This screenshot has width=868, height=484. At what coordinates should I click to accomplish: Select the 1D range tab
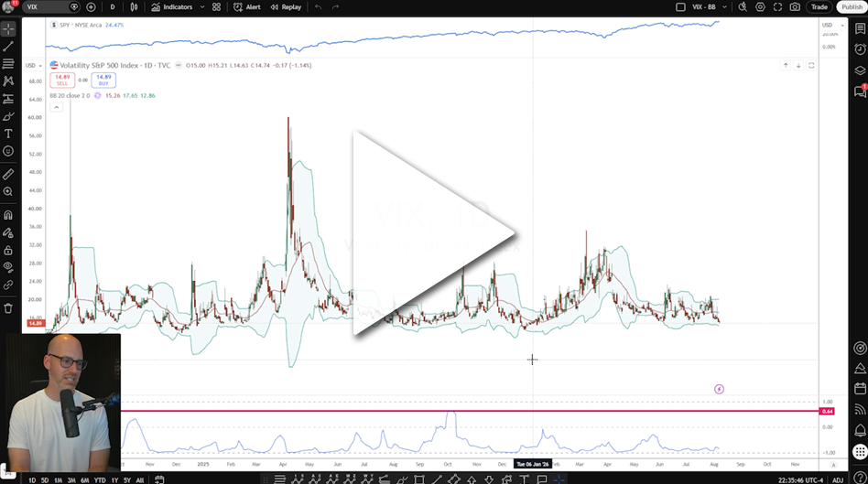coord(32,480)
